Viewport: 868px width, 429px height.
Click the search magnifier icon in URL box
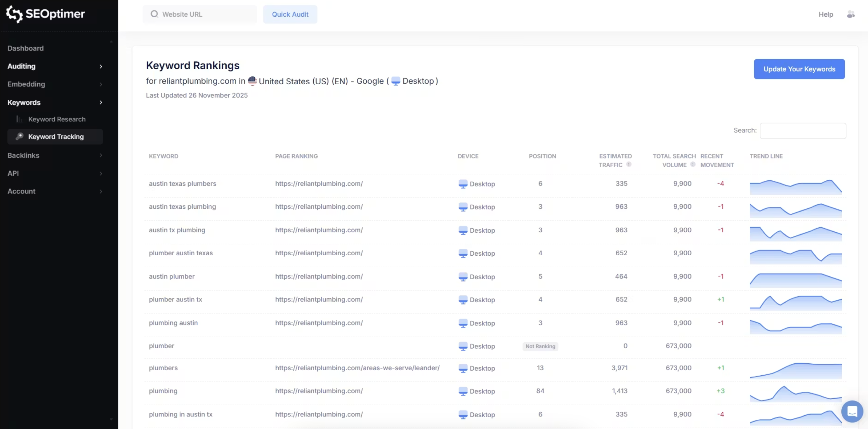point(154,14)
